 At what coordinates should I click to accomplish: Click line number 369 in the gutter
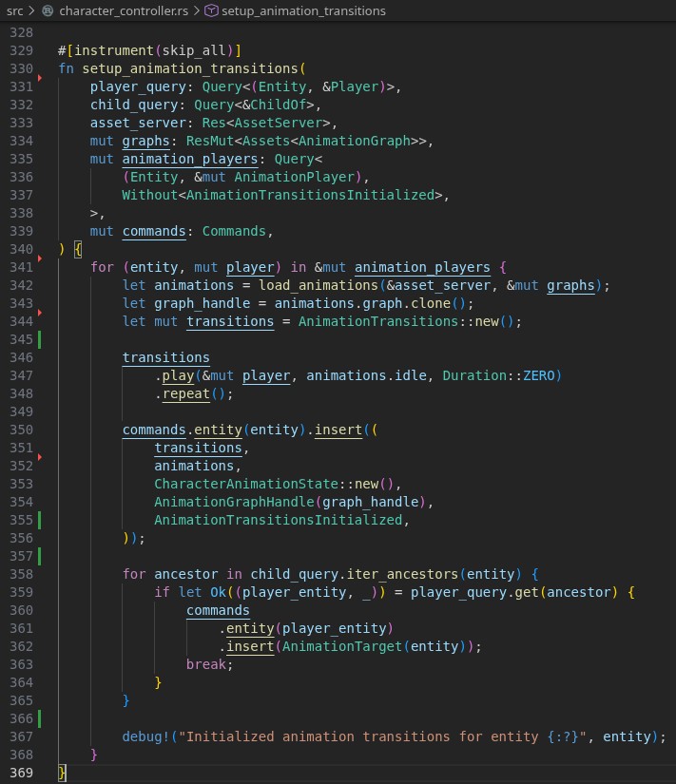pos(22,773)
